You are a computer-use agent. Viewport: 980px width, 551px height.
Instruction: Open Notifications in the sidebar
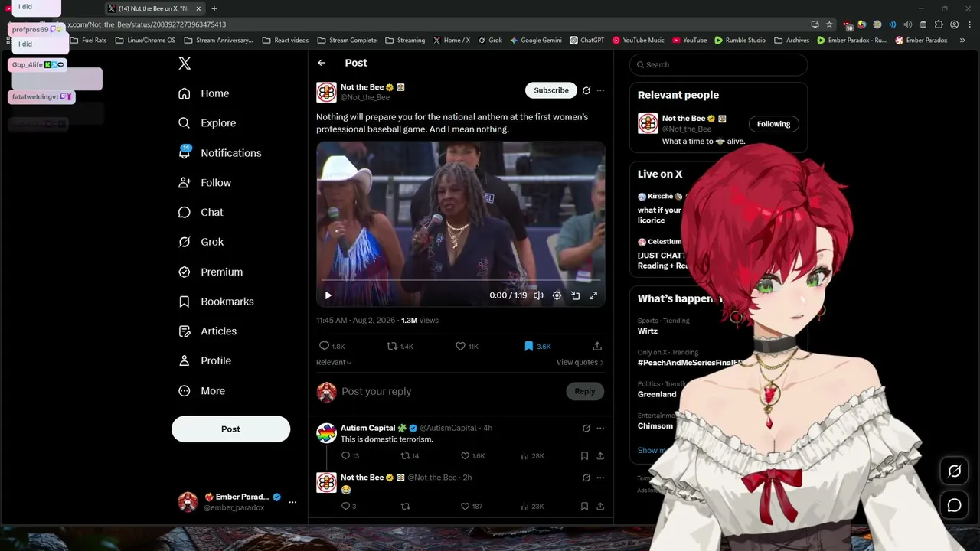(x=220, y=153)
